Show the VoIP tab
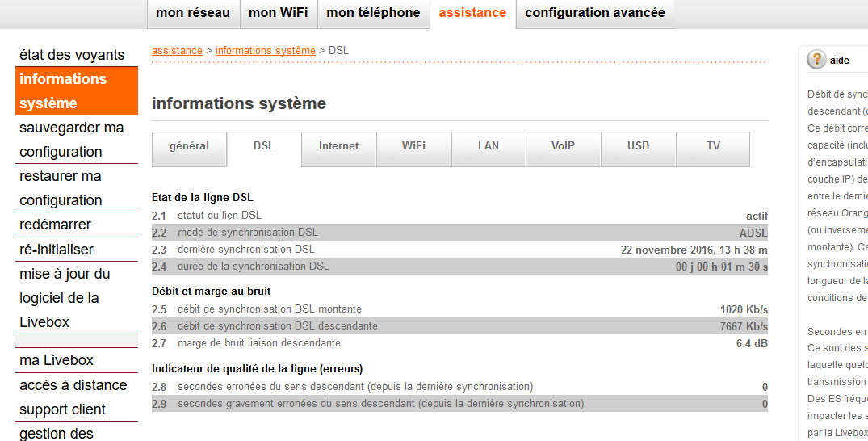Screen dimensions: 868x441 (x=563, y=146)
